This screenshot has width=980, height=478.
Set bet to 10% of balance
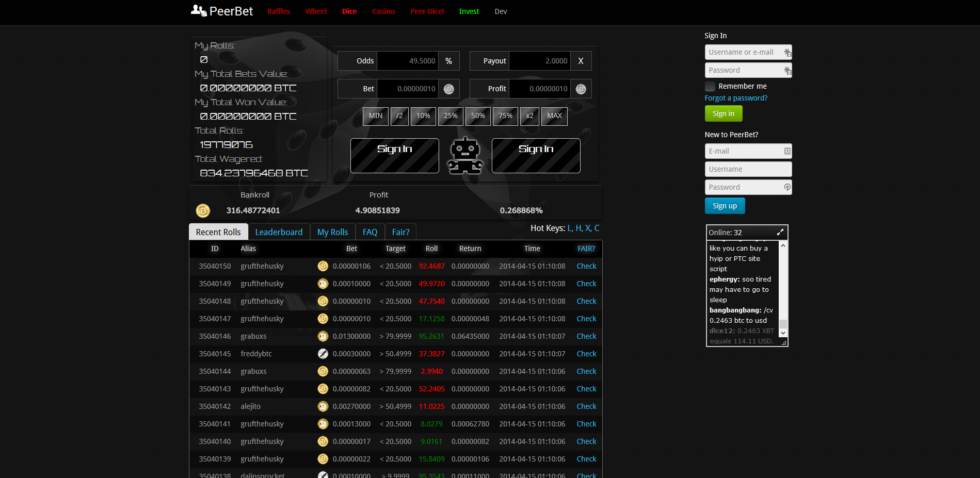pyautogui.click(x=423, y=116)
